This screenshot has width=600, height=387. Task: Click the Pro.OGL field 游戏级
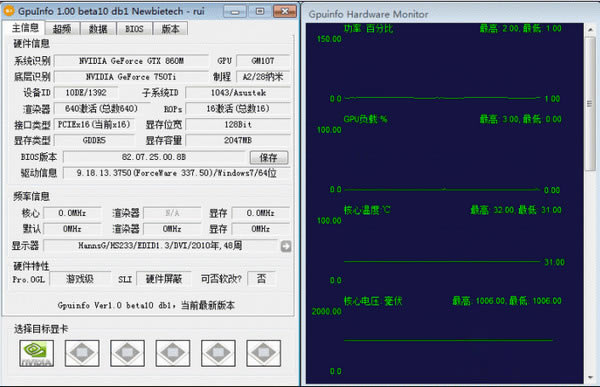(x=80, y=279)
